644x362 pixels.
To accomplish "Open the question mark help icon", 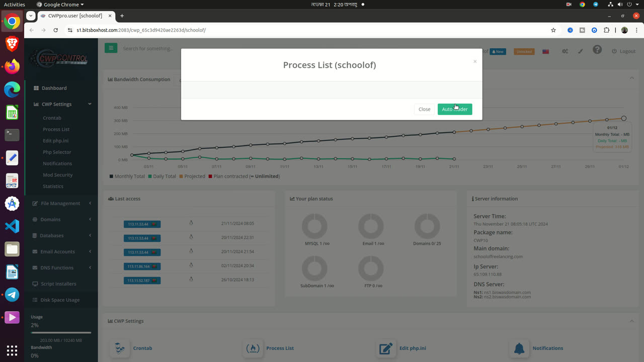I will 597,50.
